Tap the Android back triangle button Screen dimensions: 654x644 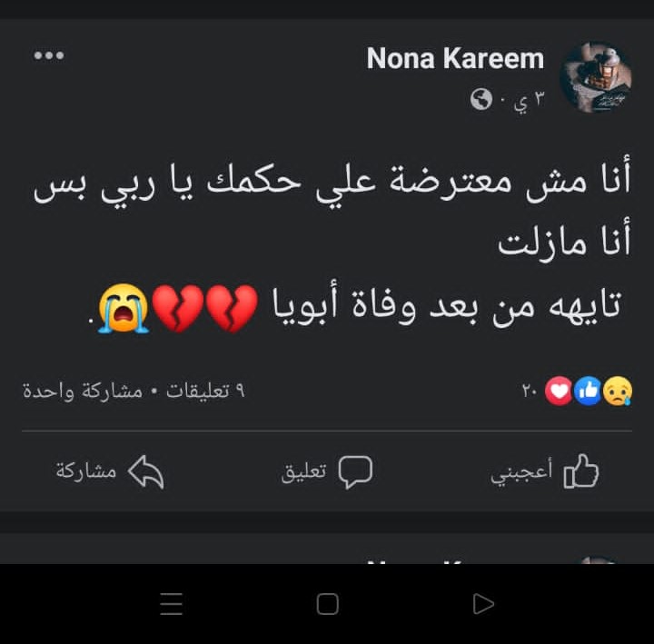(483, 603)
